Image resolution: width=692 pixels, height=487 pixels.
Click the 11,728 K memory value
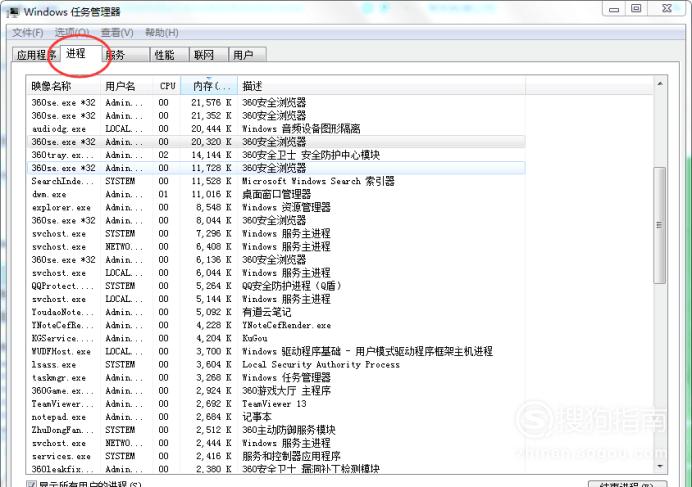(211, 168)
